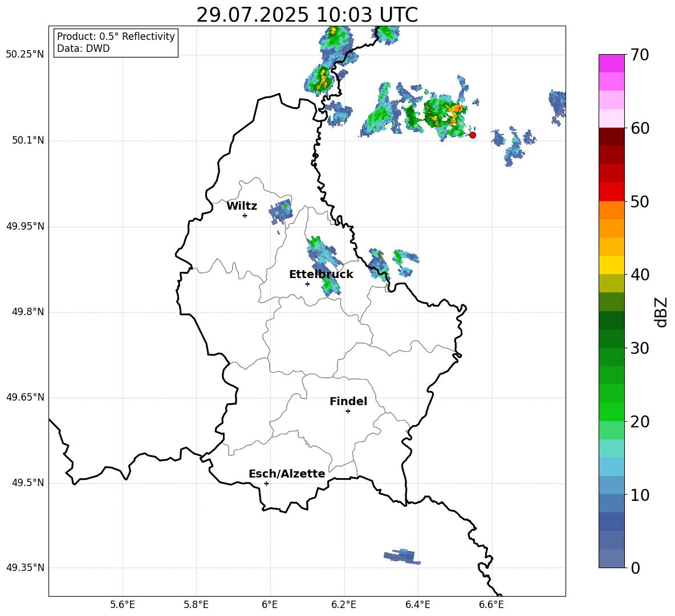Click the title 29.07.2025 10:03 UTC
The height and width of the screenshot is (616, 675).
[x=307, y=15]
